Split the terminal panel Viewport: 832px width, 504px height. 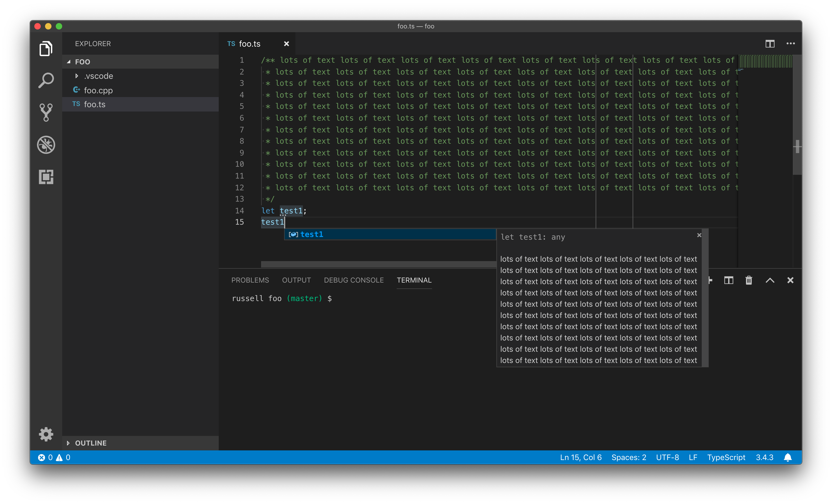tap(729, 280)
